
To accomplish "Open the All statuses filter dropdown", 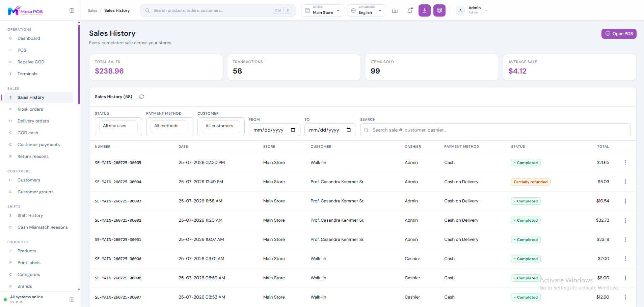I will [x=118, y=127].
